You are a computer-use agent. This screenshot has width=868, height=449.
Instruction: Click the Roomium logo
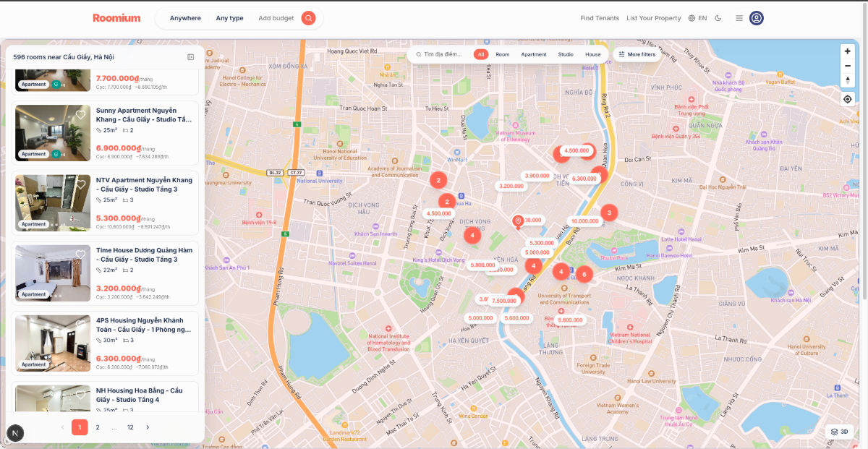click(116, 18)
